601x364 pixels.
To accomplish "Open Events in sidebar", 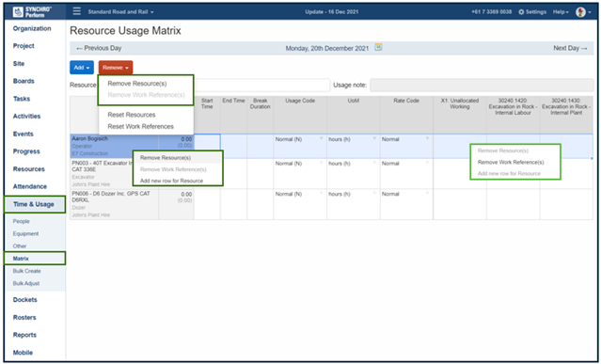I will point(23,134).
